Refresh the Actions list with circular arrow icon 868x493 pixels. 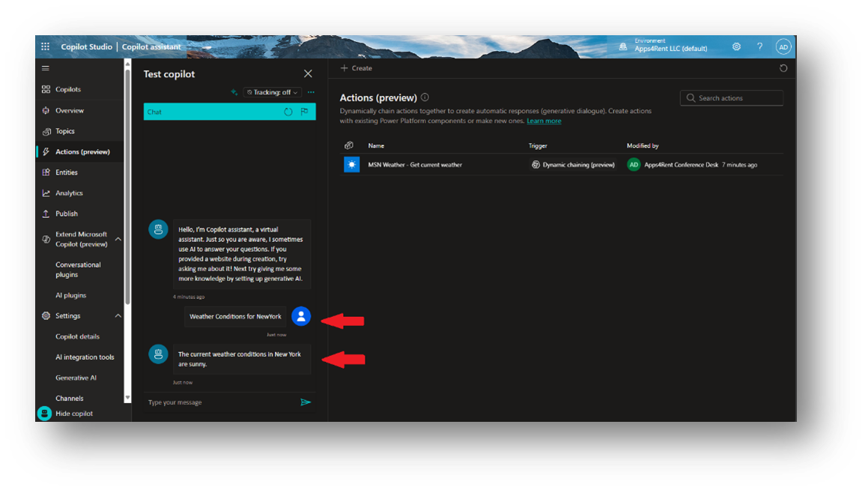click(x=783, y=68)
